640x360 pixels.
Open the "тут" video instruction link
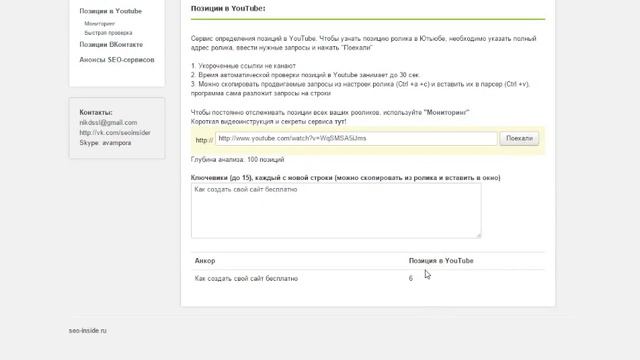pos(340,122)
